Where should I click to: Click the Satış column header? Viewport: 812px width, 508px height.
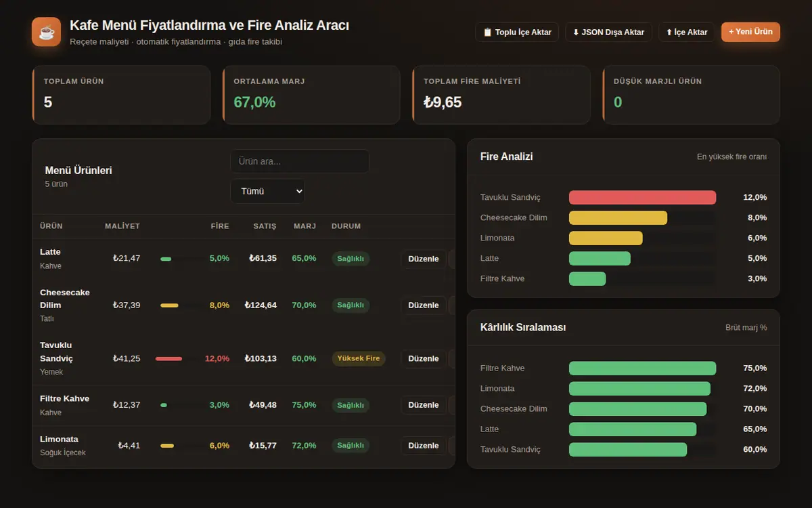point(265,226)
